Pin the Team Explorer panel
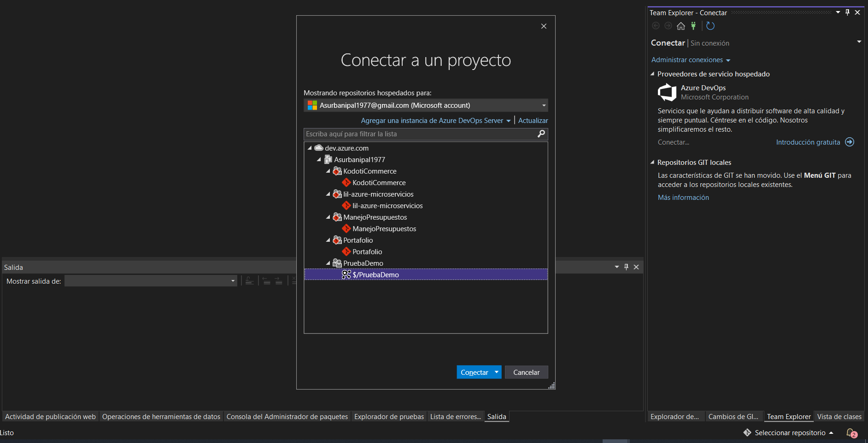Image resolution: width=868 pixels, height=443 pixels. coord(847,12)
